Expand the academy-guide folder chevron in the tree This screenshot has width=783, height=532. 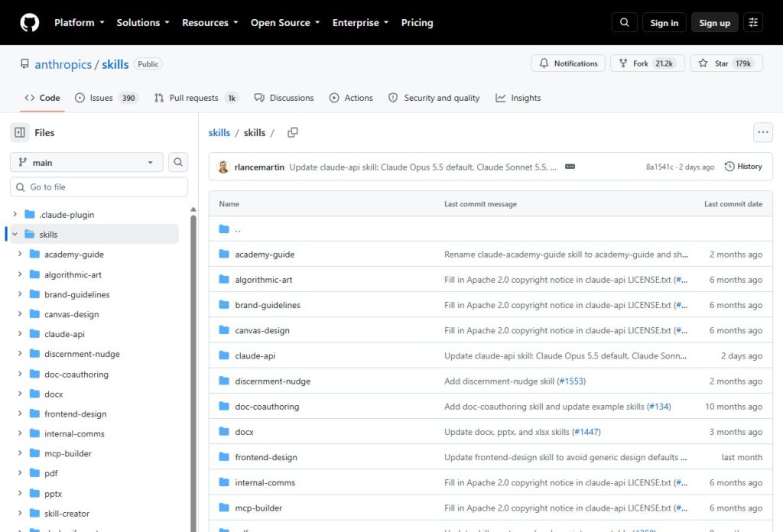20,254
